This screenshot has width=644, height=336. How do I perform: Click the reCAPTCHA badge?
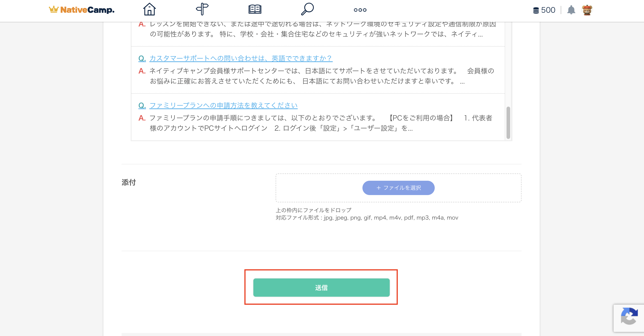pyautogui.click(x=629, y=316)
